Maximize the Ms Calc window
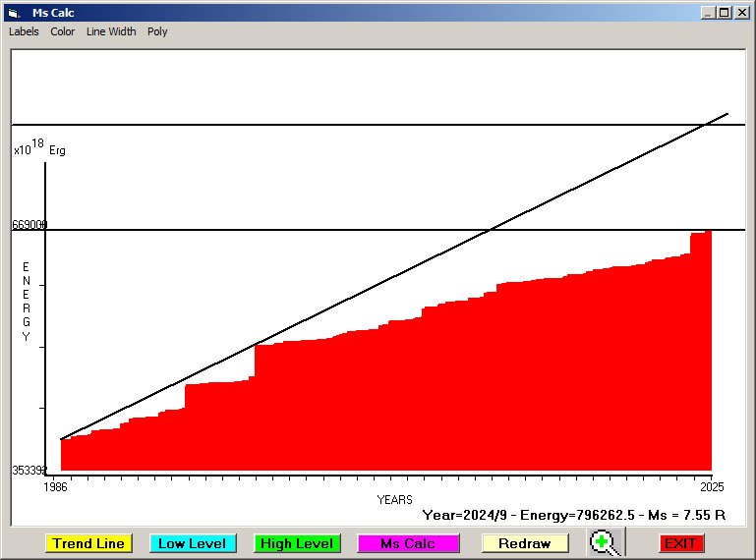Image resolution: width=756 pixels, height=560 pixels. [x=725, y=13]
